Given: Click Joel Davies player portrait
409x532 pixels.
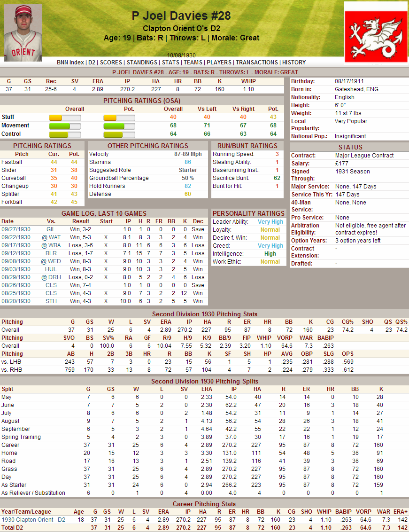Looking at the screenshot, I should pos(23,32).
